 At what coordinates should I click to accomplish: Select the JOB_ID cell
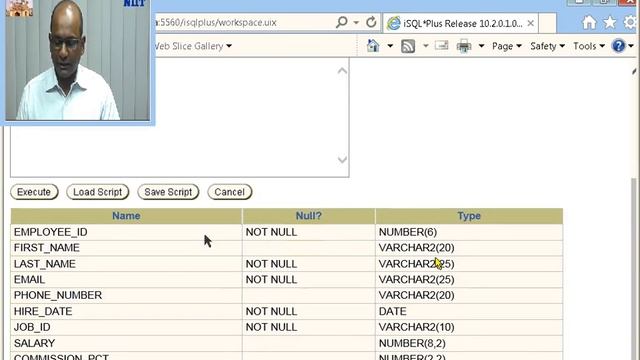tap(126, 327)
